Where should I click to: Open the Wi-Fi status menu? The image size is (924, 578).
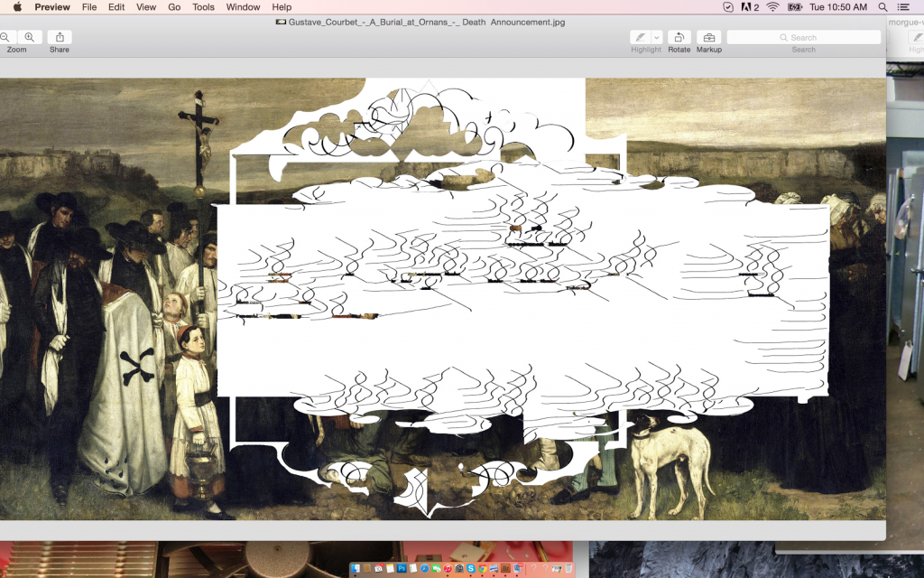[772, 7]
